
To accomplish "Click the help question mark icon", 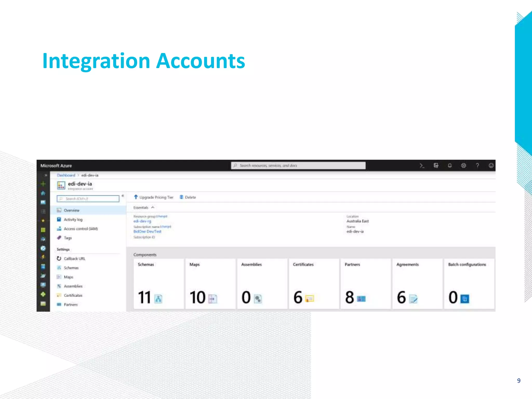I will tap(477, 166).
